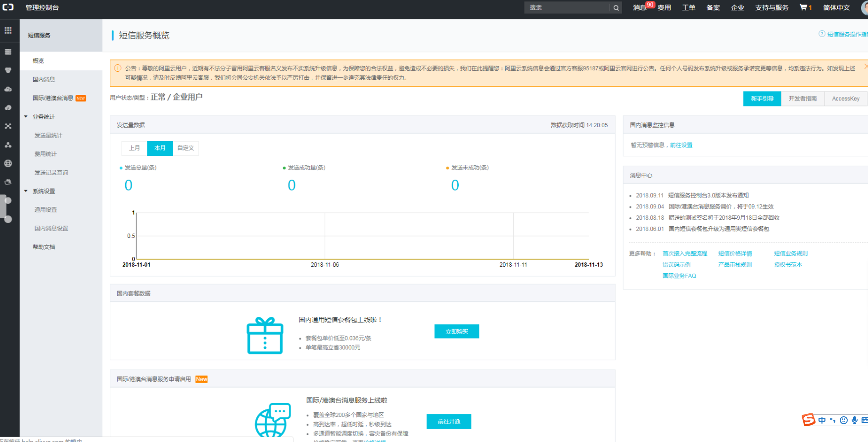Open the 费用 menu in top bar

664,7
